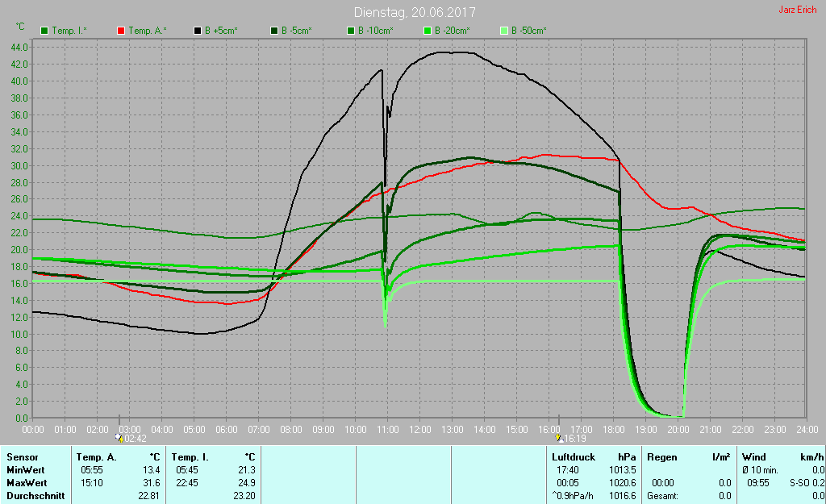Click the moonrise icon beside 02:42
The image size is (826, 504).
(x=119, y=438)
